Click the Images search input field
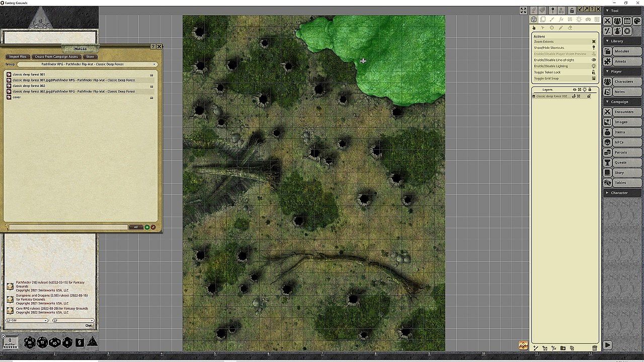The height and width of the screenshot is (362, 644). pyautogui.click(x=68, y=227)
